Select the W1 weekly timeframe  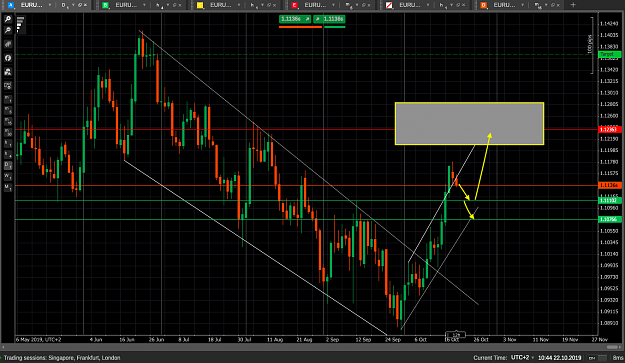click(8, 176)
